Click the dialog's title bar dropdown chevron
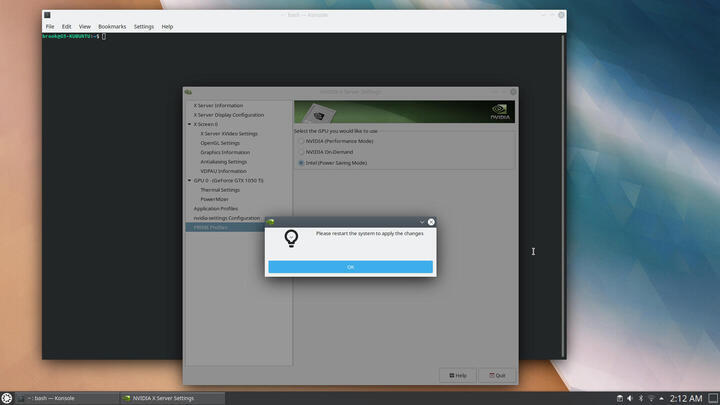Screen dimensions: 720x405 pos(422,222)
